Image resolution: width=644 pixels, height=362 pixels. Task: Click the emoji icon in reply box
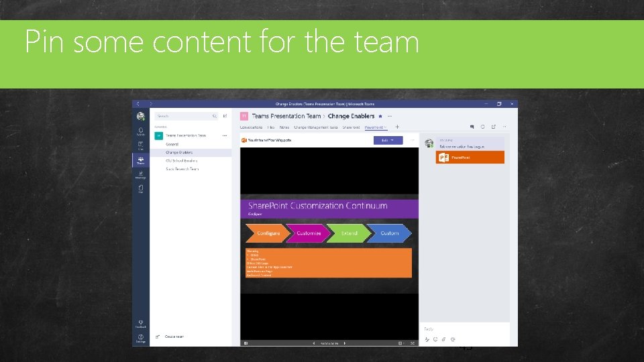click(x=435, y=339)
